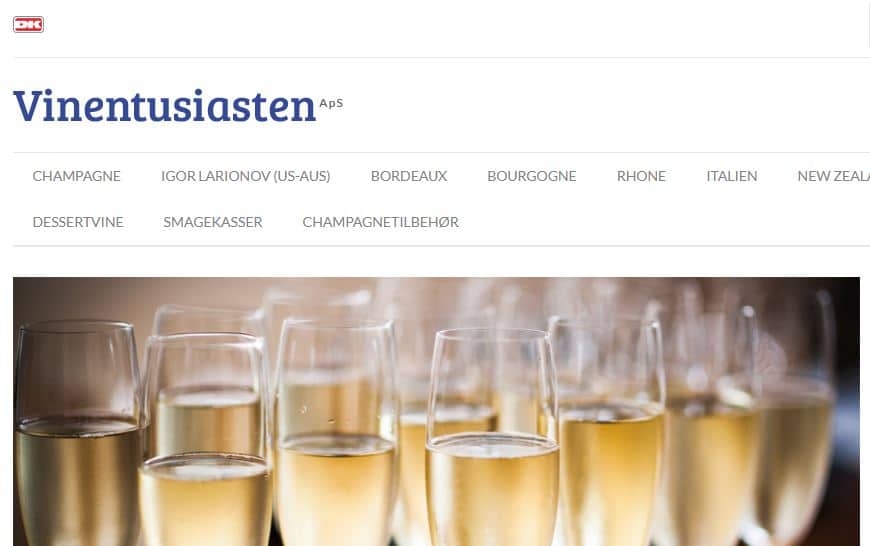
Task: Click the leftmost champagne glass in banner
Action: point(77,433)
